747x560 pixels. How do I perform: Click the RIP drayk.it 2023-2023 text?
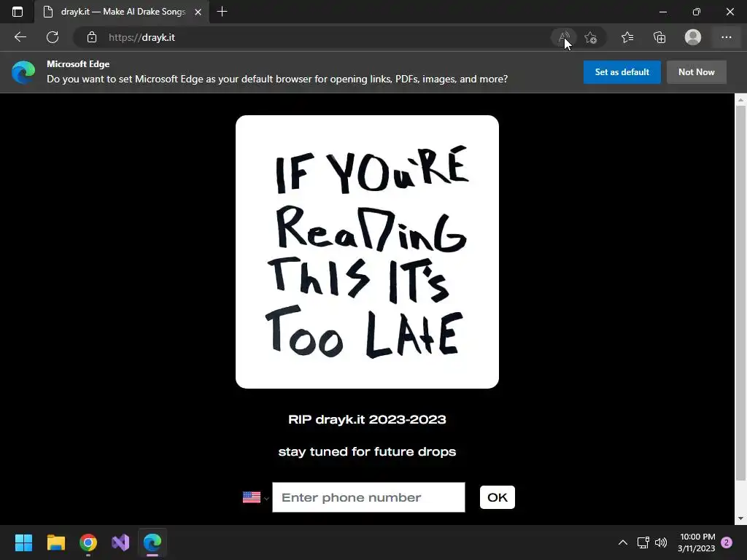coord(367,419)
